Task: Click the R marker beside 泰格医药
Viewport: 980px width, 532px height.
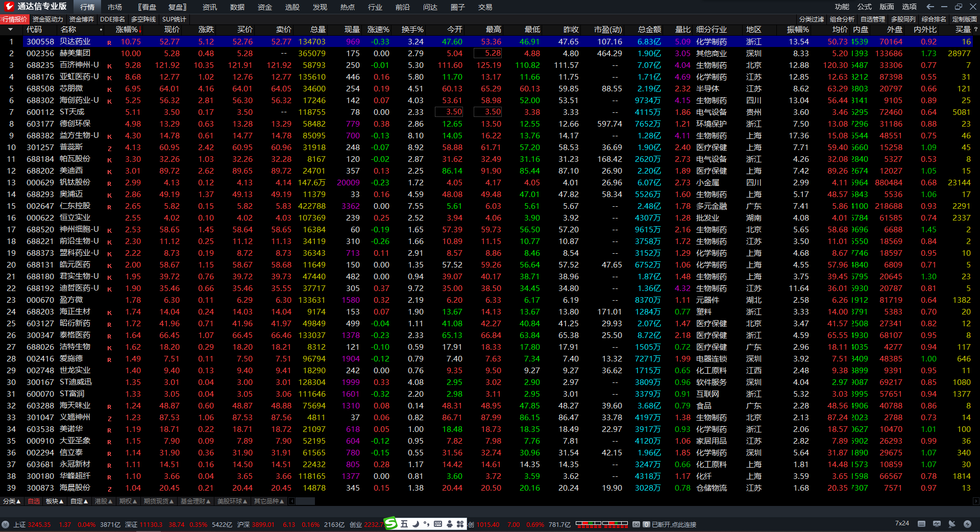Action: point(109,336)
